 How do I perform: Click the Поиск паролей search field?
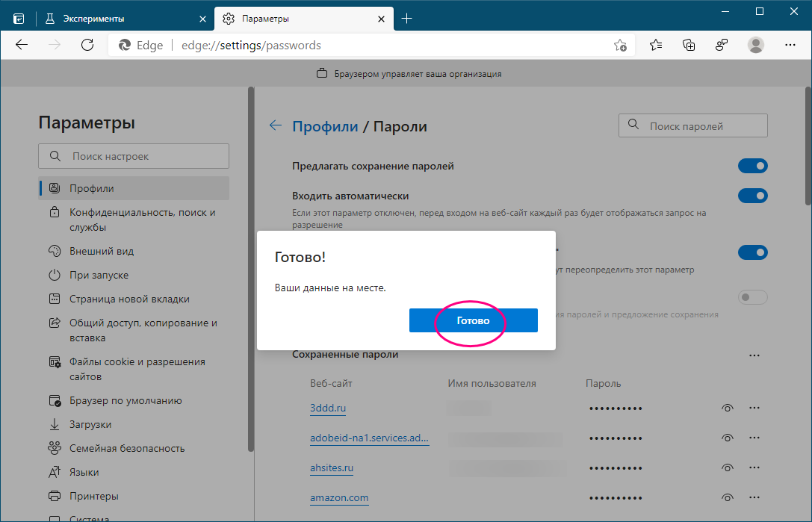pyautogui.click(x=693, y=126)
